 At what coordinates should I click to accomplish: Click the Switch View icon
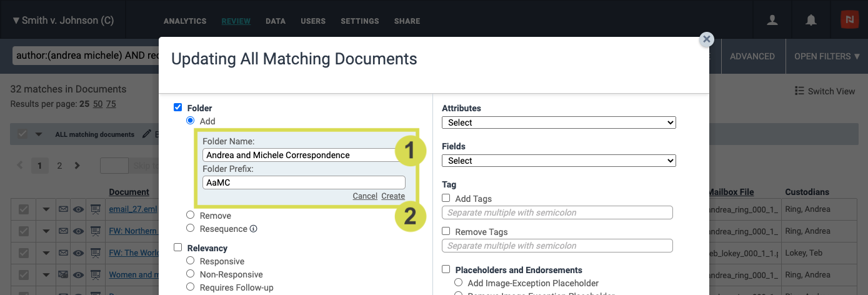coord(799,91)
